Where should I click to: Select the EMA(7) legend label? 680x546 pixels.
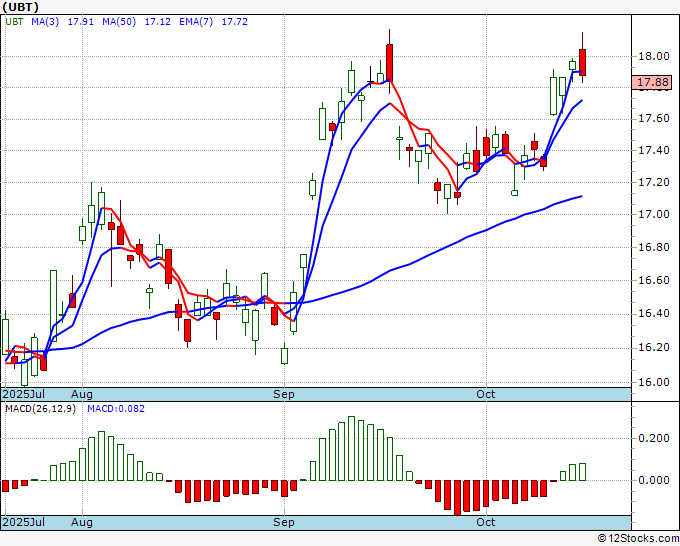196,22
